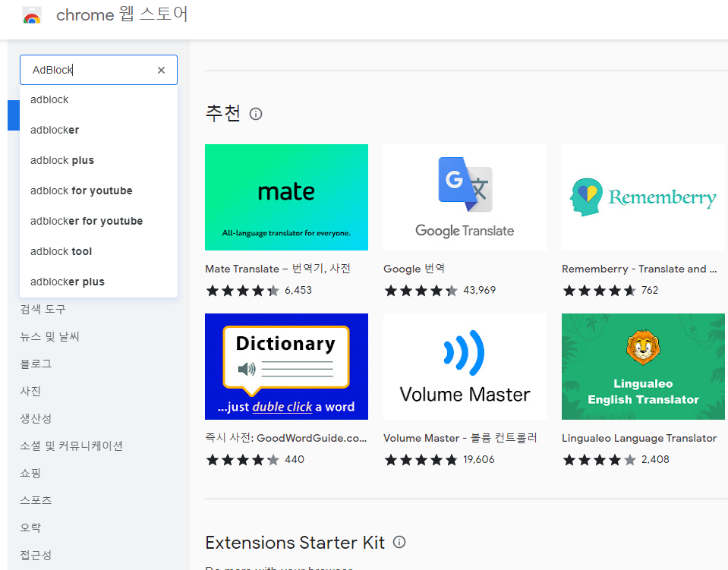Viewport: 728px width, 570px height.
Task: Open the Mate Translate extension banner
Action: tap(286, 197)
